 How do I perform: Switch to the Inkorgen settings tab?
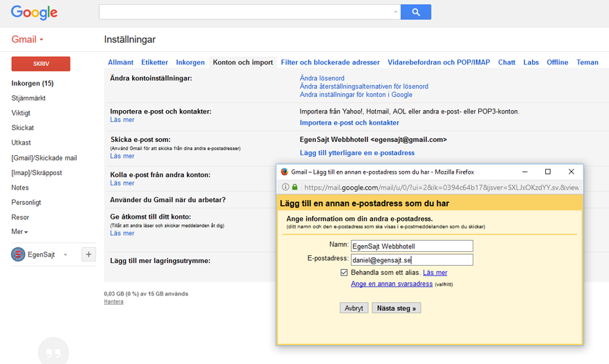[x=190, y=62]
